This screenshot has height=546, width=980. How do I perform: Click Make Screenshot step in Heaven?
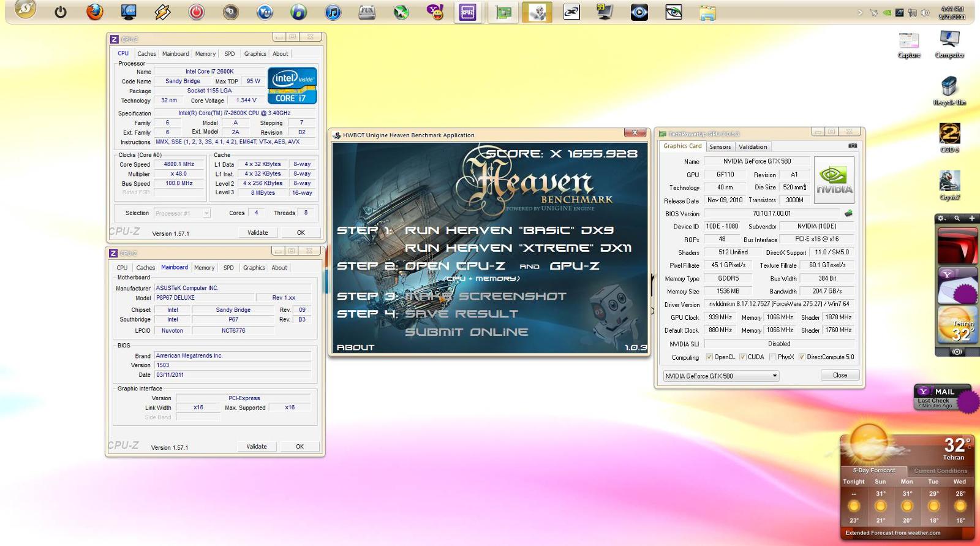click(x=485, y=297)
